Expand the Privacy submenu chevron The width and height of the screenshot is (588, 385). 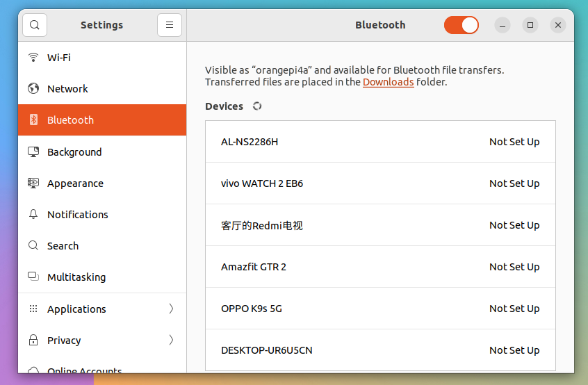tap(171, 341)
